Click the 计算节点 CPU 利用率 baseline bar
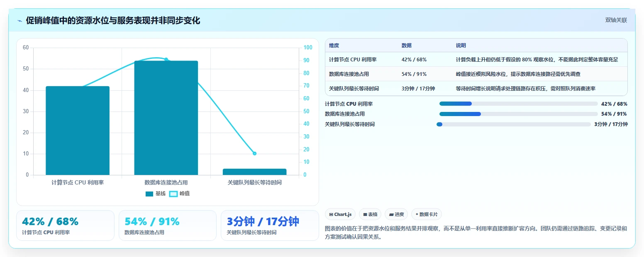Viewport: 644px width, 257px height. [78, 131]
